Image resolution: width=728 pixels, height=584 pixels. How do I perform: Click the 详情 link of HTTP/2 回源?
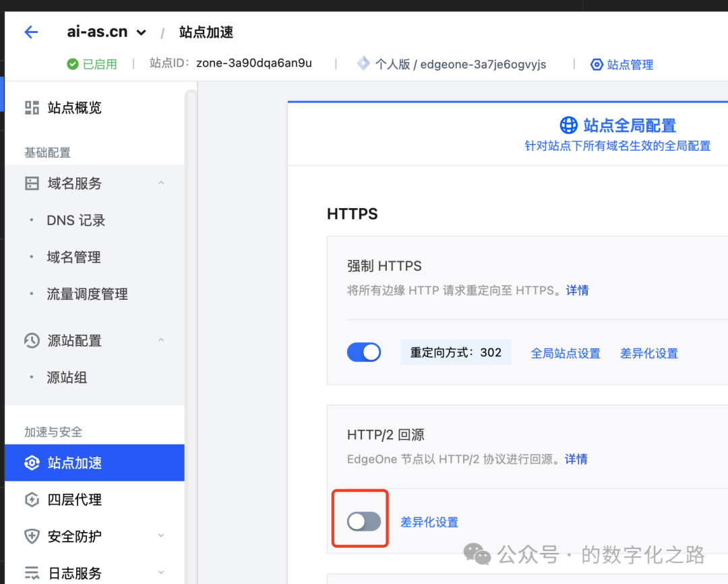pos(577,459)
